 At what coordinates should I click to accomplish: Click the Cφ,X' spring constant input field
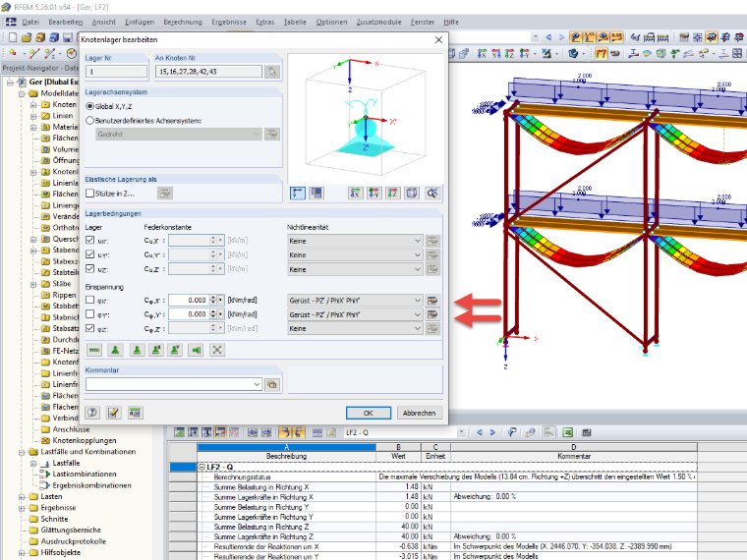(189, 300)
